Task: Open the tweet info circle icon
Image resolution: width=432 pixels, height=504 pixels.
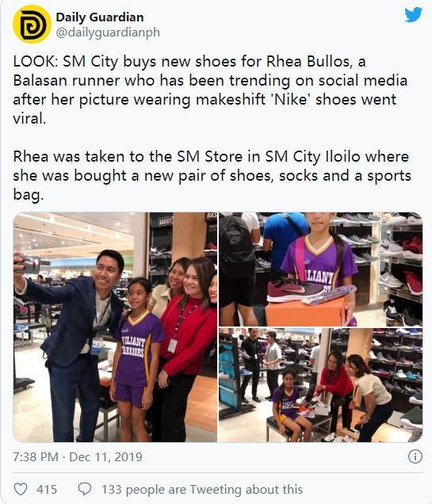Action: [415, 456]
